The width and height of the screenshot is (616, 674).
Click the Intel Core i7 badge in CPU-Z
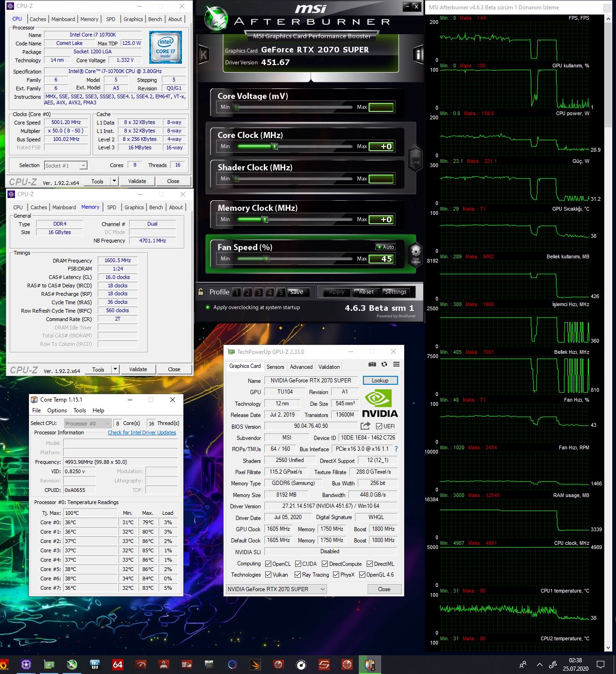(165, 47)
